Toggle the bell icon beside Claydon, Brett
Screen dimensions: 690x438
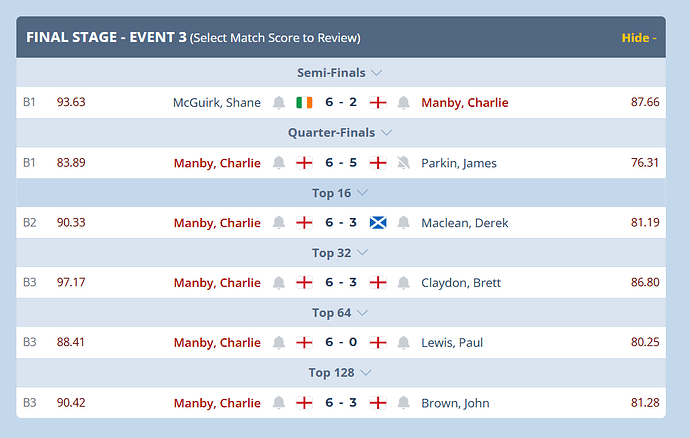pyautogui.click(x=404, y=283)
